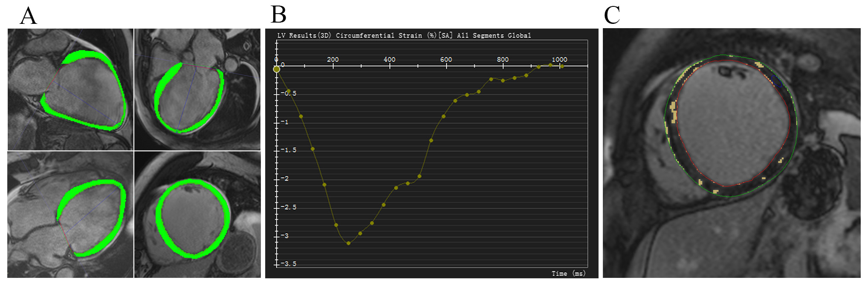Select the top-left long-axis MRI view

coord(70,89)
